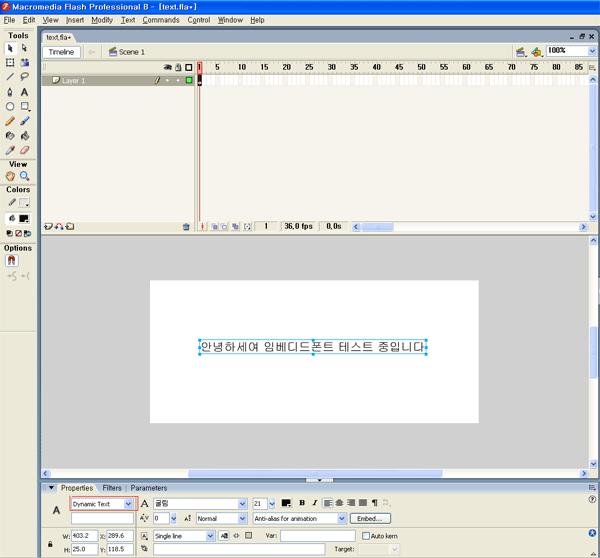Toggle show/hide all layers eye icon

point(168,67)
